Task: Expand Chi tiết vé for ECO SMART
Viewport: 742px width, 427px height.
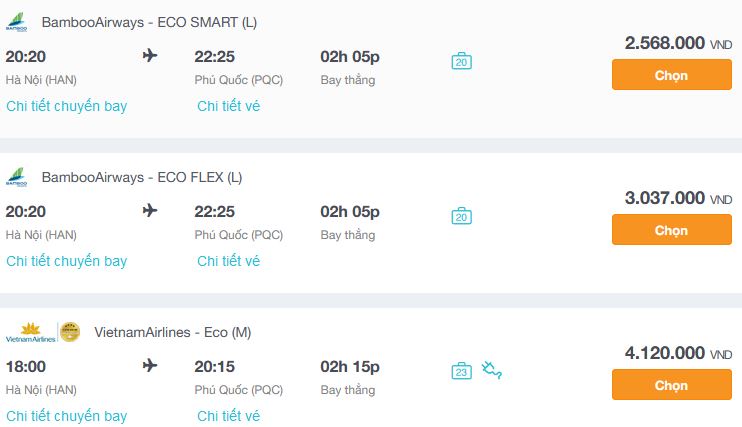Action: (x=229, y=106)
